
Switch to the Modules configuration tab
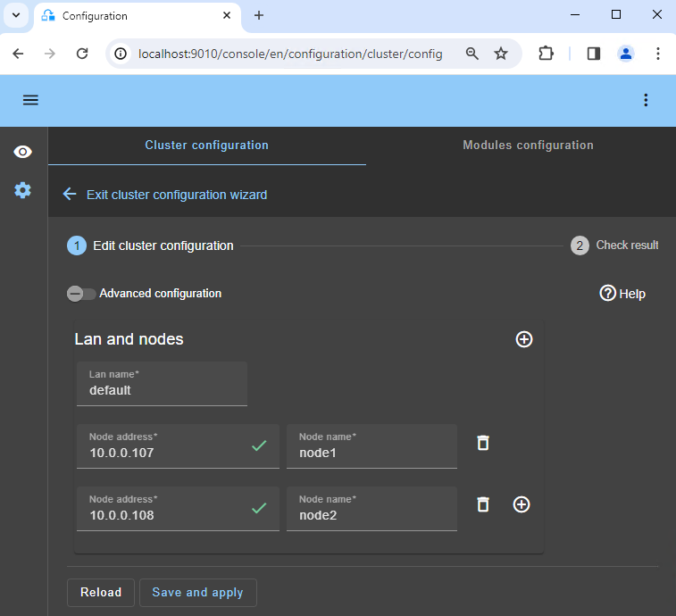point(528,146)
